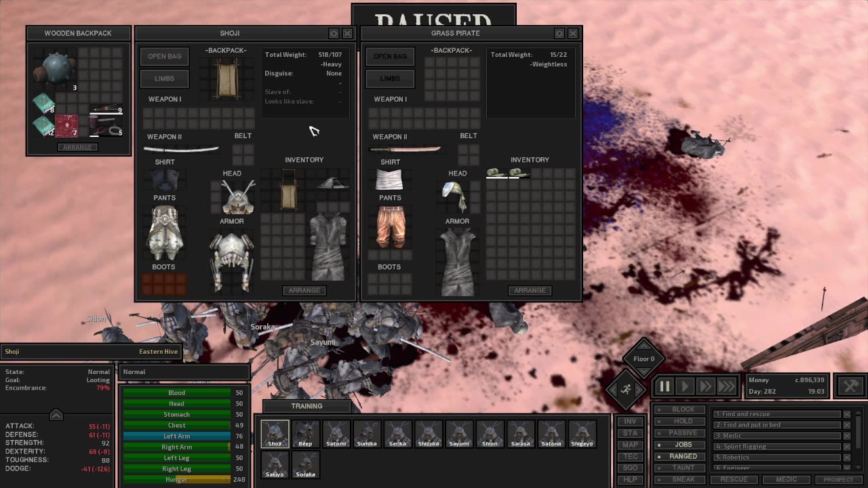Pin the Shoji window with the pin icon
868x488 pixels.
[334, 33]
